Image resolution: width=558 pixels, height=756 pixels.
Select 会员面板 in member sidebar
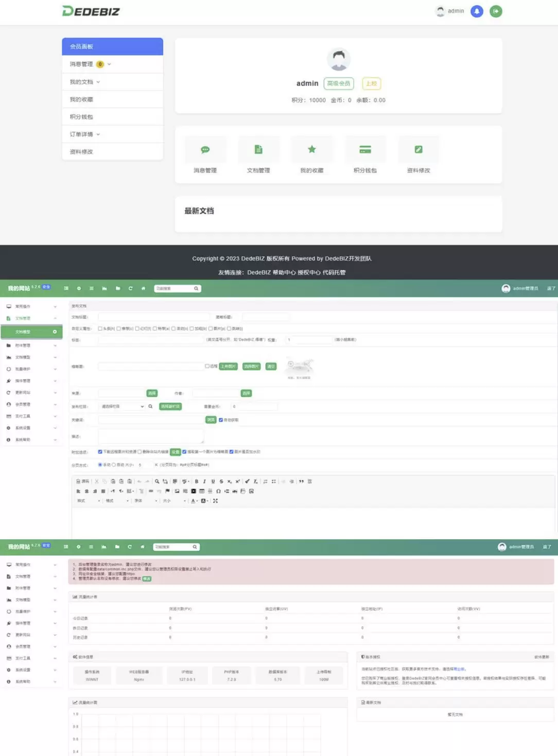(112, 46)
